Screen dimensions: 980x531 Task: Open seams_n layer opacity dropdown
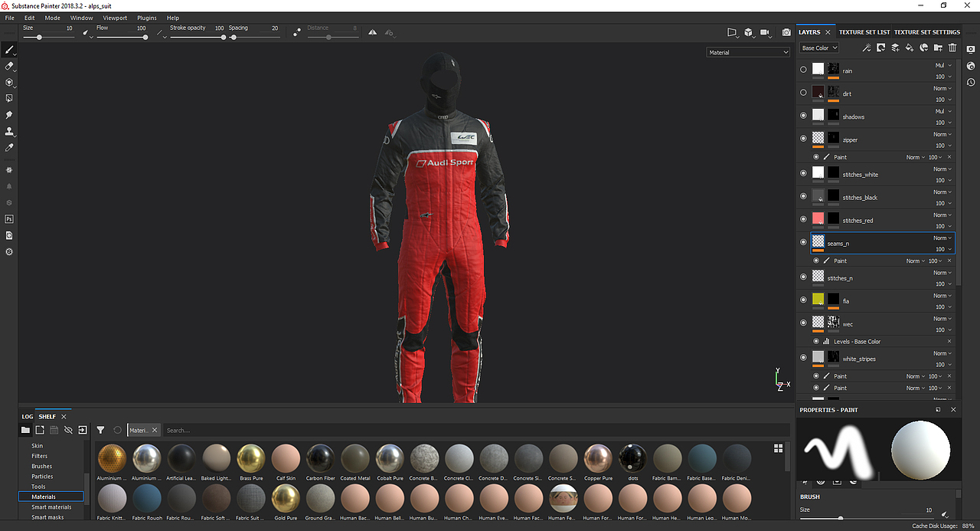tap(943, 249)
